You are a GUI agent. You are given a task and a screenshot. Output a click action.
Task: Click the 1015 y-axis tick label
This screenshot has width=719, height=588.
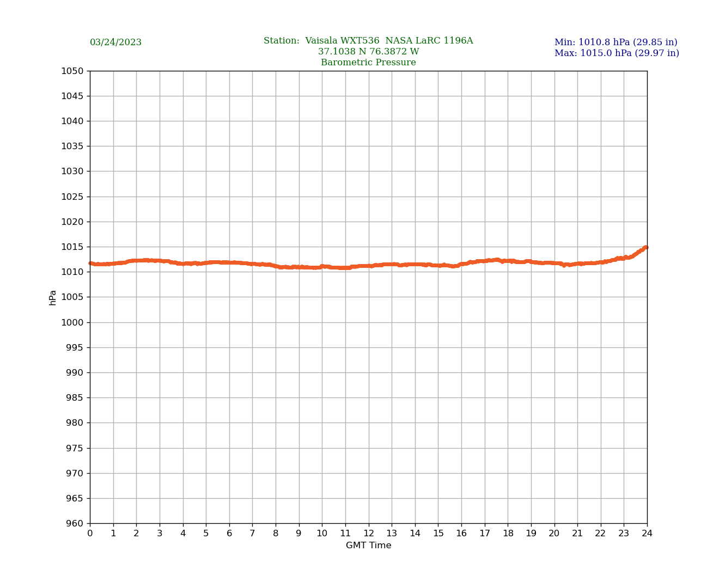pos(72,247)
